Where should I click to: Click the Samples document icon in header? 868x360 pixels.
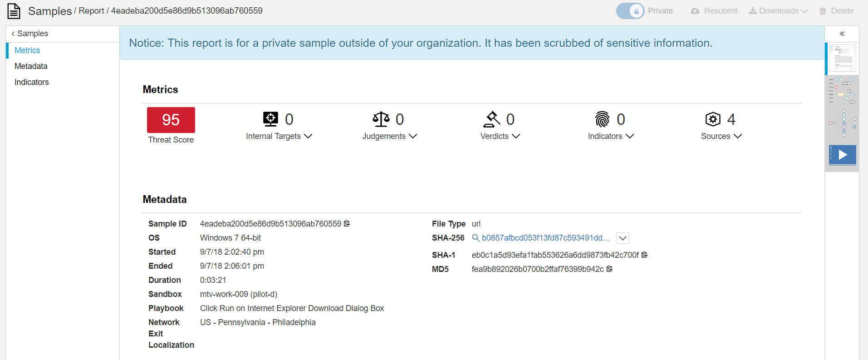click(14, 11)
